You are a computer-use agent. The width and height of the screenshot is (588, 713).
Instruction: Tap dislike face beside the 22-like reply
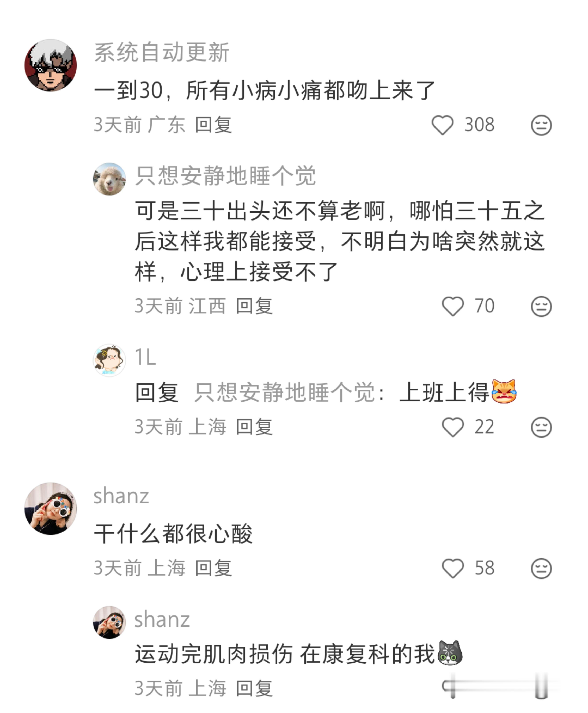[541, 427]
